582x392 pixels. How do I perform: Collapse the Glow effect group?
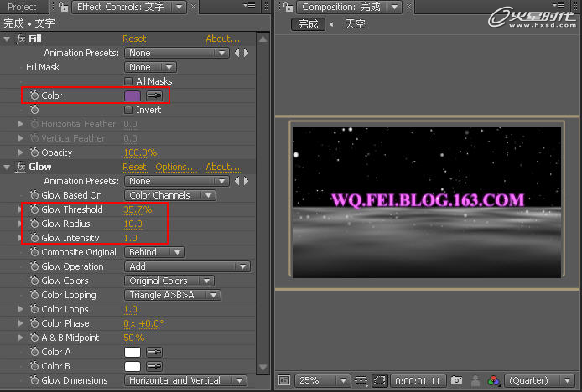coord(7,168)
